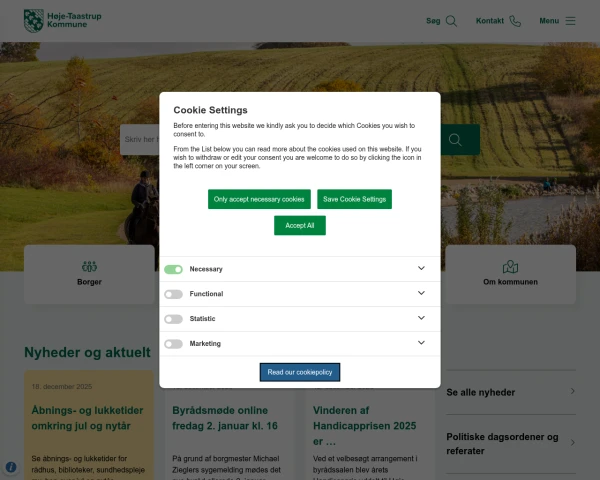
Task: Open the Åbnings- og lukketider omkring jul article
Action: click(x=87, y=418)
